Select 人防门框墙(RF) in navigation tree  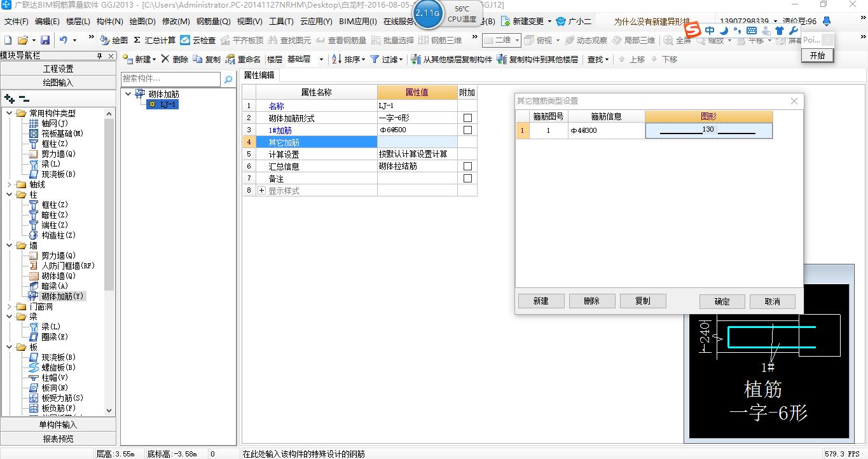pos(62,266)
